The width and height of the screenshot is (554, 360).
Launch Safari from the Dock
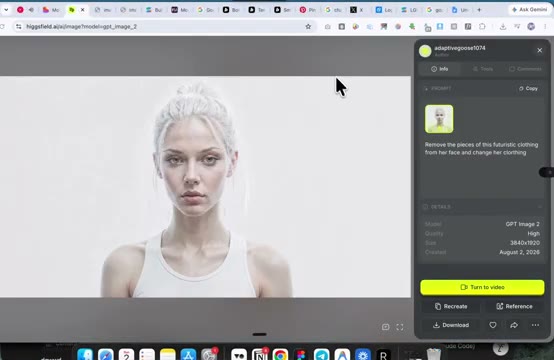pos(106,354)
